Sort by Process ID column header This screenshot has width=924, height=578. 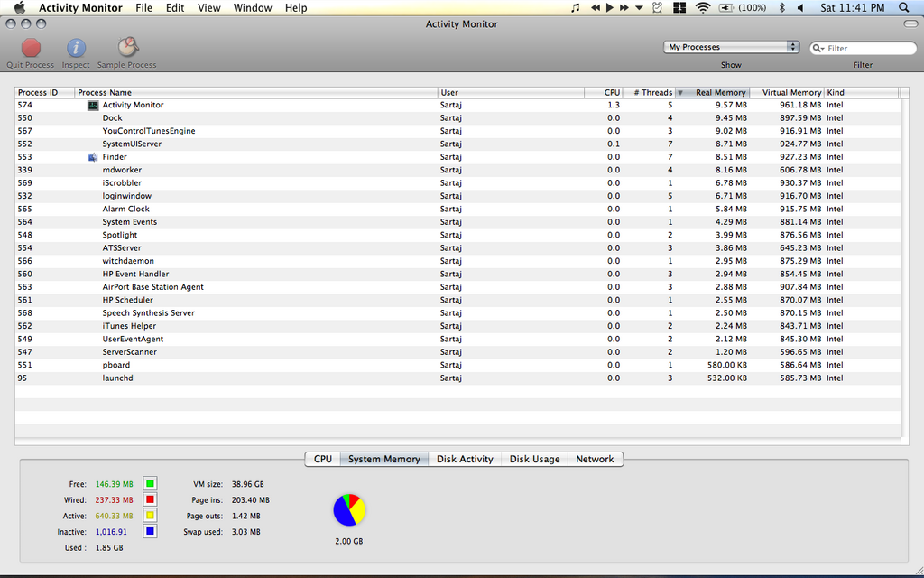(x=45, y=93)
